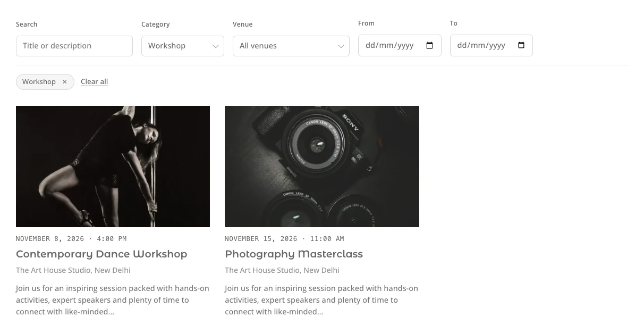644x333 pixels.
Task: Click the venue text under Photography Masterclass
Action: (282, 270)
